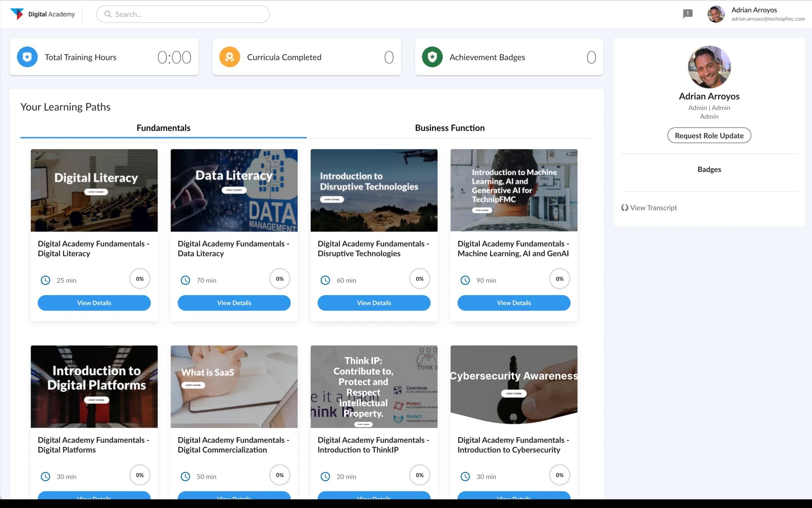Click the Digital Academy logo icon
This screenshot has height=508, width=812.
(x=16, y=14)
